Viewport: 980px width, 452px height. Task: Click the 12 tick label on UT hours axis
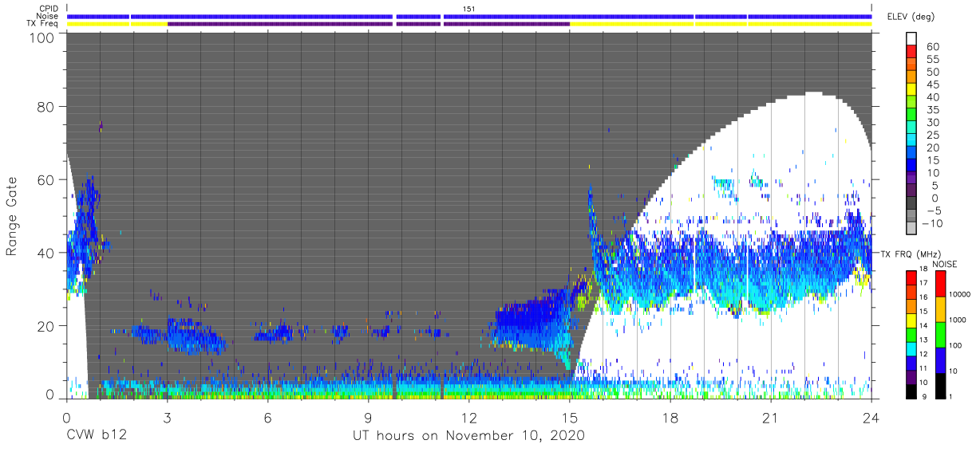(469, 417)
